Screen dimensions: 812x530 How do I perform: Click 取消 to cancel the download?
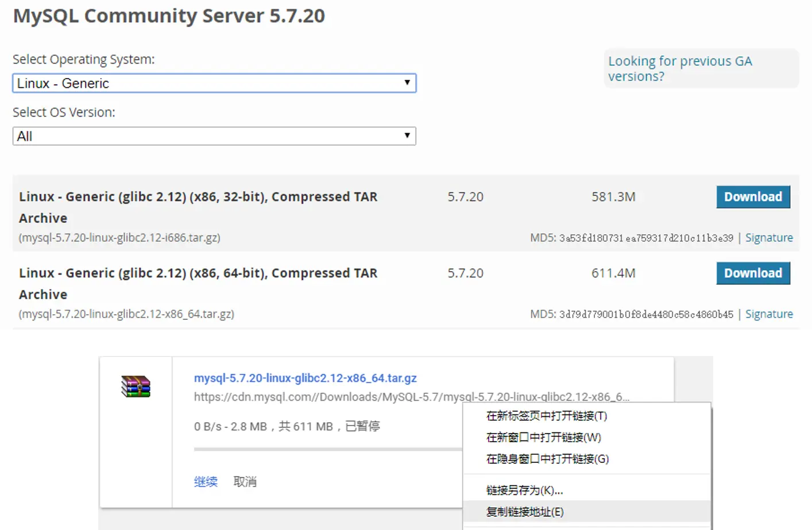[x=245, y=482]
